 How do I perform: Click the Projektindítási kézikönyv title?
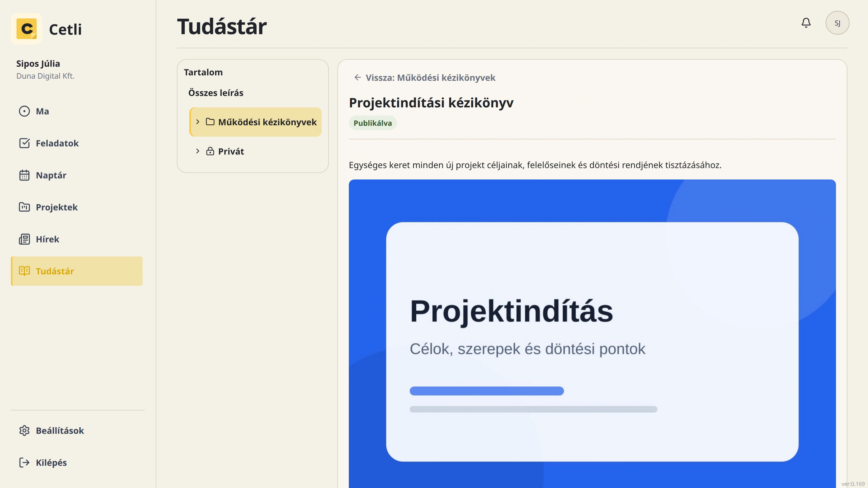[431, 103]
